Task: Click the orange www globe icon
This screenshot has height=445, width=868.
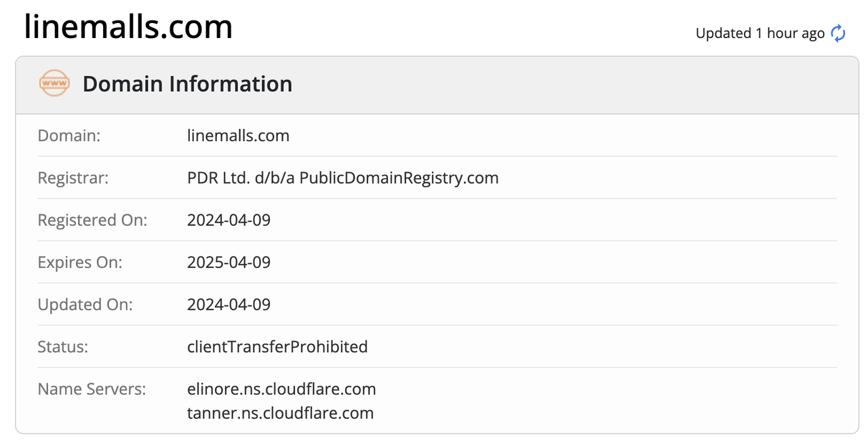Action: [54, 83]
